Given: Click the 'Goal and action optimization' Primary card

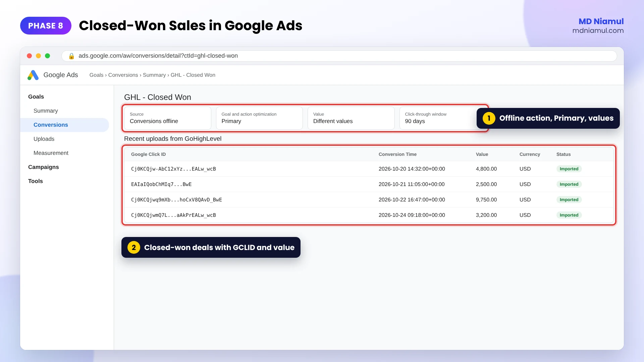Looking at the screenshot, I should point(259,118).
